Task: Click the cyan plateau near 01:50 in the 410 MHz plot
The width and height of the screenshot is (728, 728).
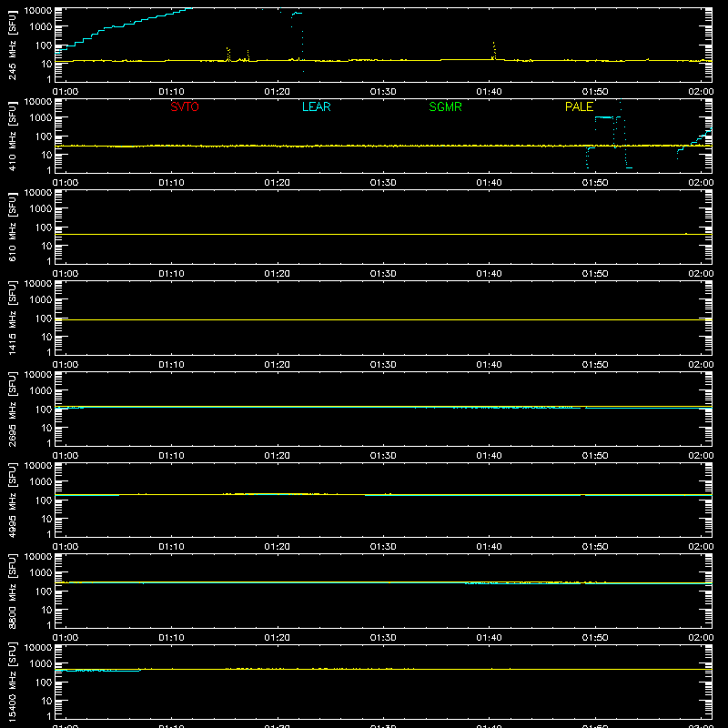Action: (603, 117)
